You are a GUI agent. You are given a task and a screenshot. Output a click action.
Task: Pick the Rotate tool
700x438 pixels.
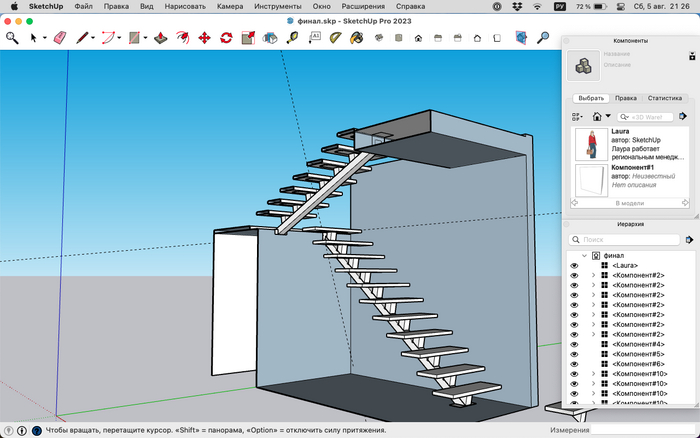point(226,38)
